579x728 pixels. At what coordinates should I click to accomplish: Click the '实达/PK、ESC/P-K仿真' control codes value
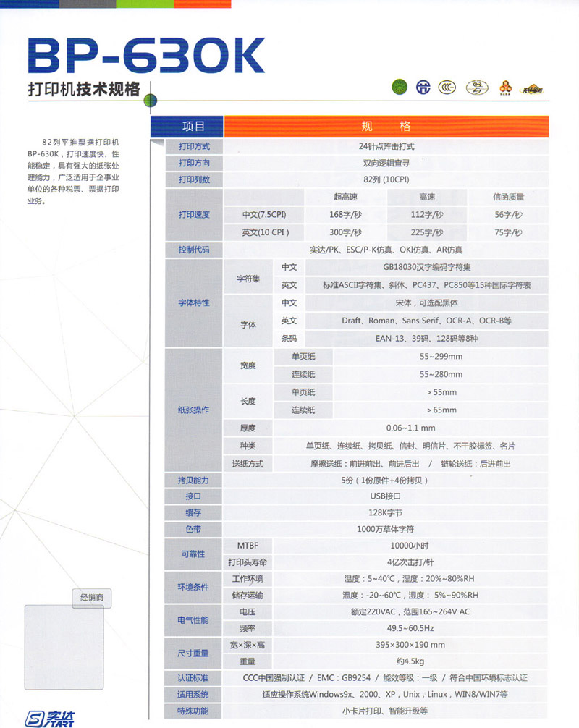pyautogui.click(x=386, y=250)
